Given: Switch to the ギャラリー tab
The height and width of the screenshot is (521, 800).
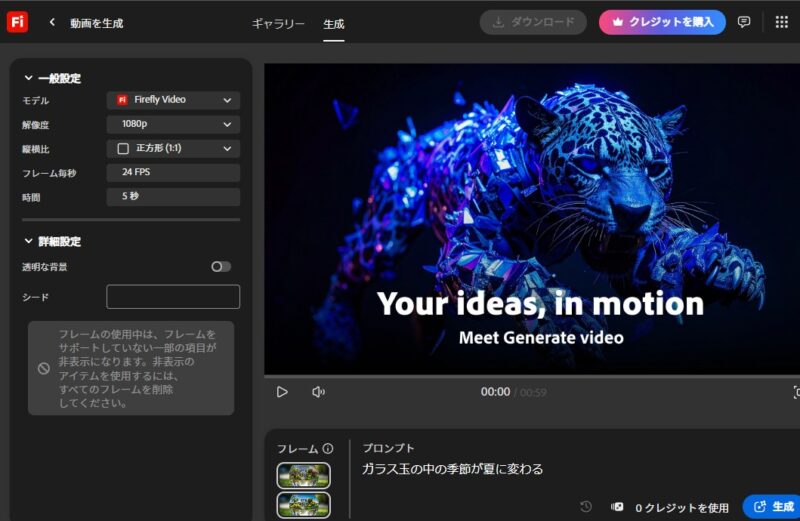Looking at the screenshot, I should coord(278,23).
